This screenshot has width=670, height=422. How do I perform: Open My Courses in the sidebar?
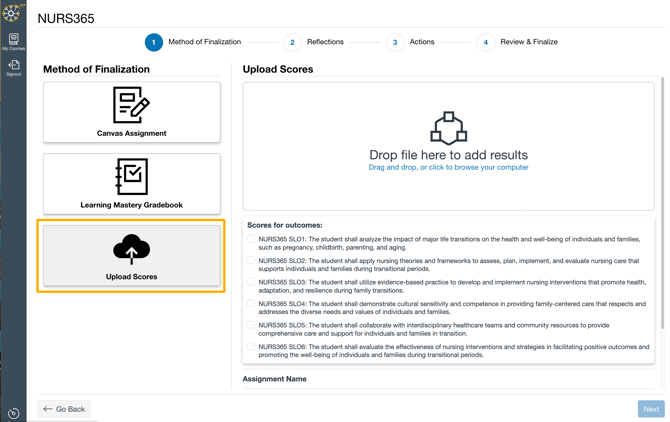click(13, 41)
